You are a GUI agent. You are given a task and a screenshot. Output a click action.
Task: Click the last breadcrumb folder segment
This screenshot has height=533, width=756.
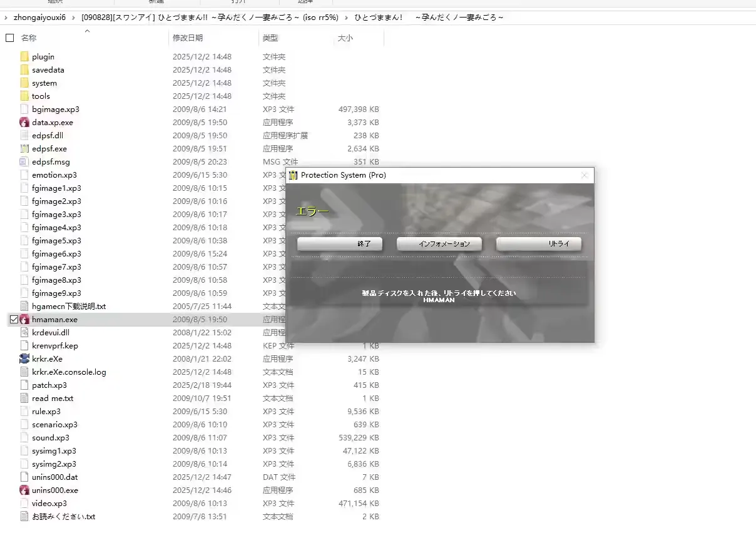click(429, 17)
